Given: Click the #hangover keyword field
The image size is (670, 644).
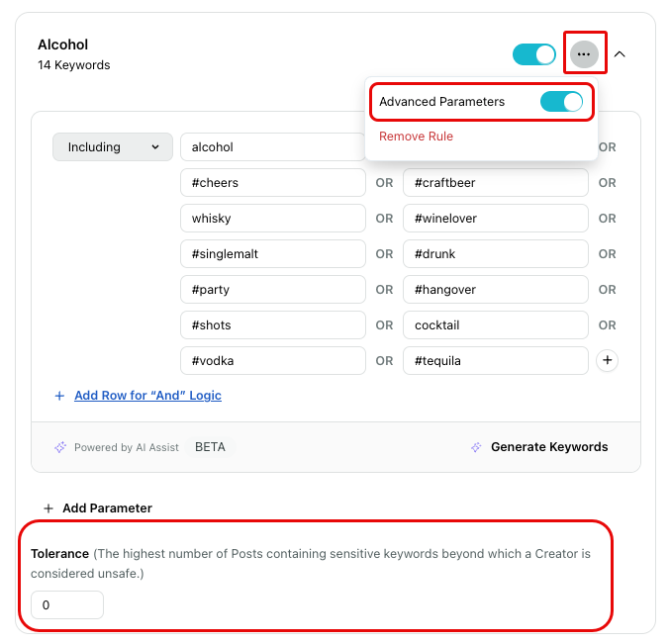Looking at the screenshot, I should pyautogui.click(x=496, y=290).
